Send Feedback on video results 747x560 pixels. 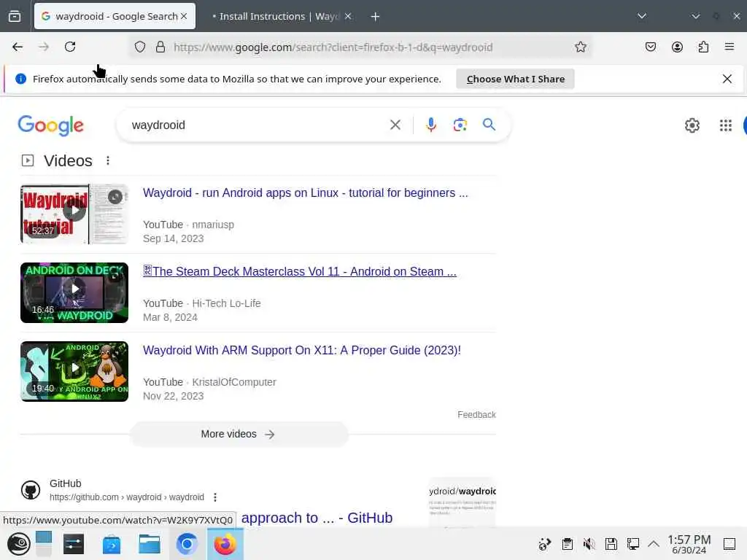point(476,415)
